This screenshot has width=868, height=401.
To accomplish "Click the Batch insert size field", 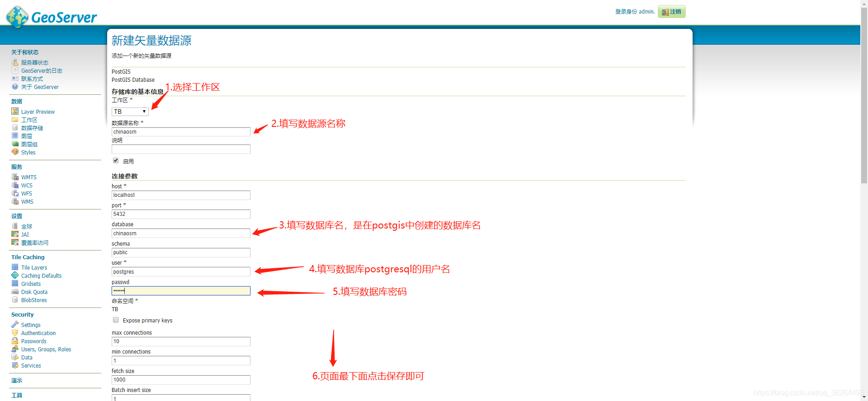I will pyautogui.click(x=181, y=398).
